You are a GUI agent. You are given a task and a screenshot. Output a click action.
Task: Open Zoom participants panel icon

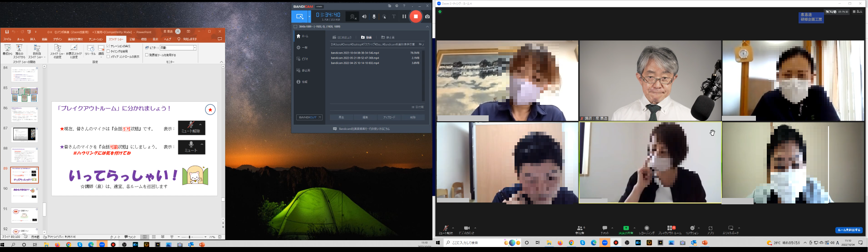coord(579,230)
